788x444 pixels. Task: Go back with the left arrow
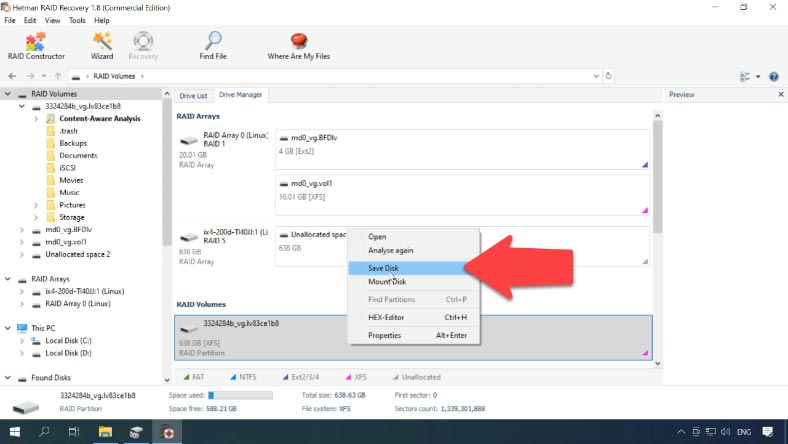13,76
